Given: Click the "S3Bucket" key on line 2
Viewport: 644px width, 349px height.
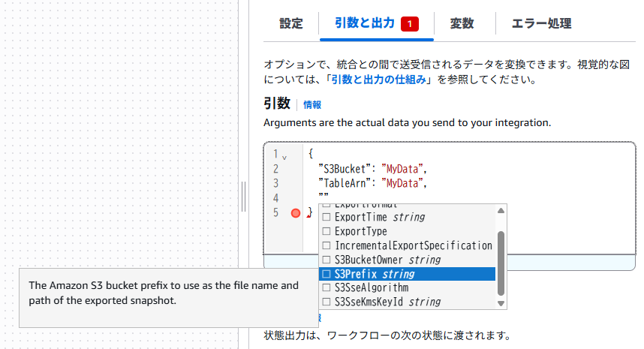Looking at the screenshot, I should (x=345, y=169).
